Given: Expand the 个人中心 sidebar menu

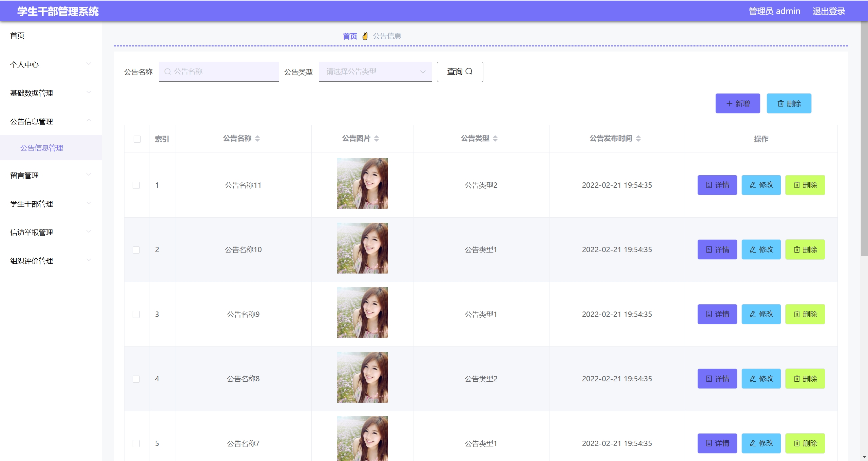Looking at the screenshot, I should coord(51,64).
